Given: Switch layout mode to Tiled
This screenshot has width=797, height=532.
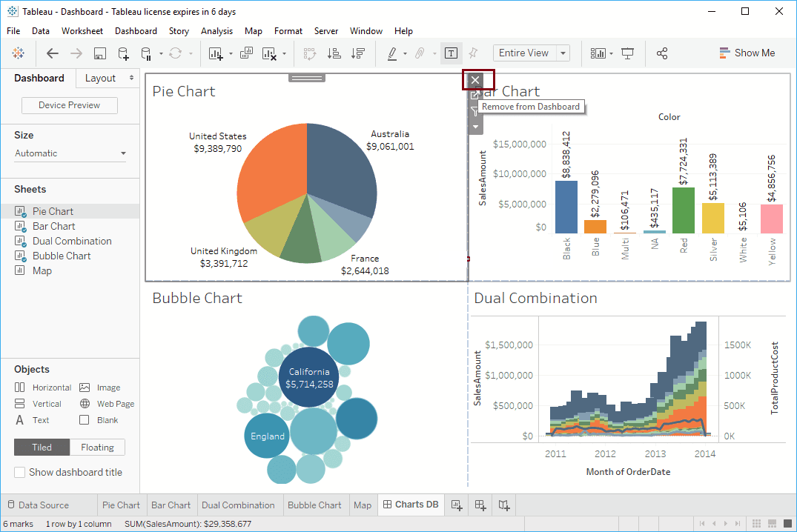Looking at the screenshot, I should (42, 447).
